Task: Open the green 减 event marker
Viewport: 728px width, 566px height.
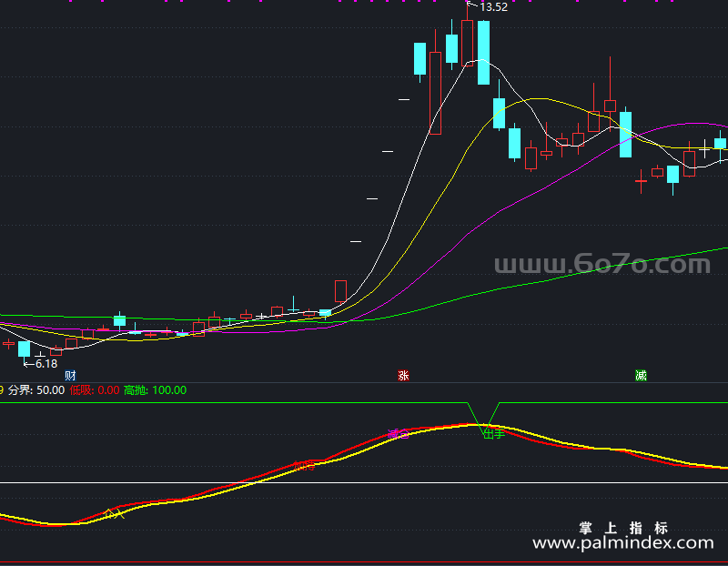Action: click(x=641, y=375)
